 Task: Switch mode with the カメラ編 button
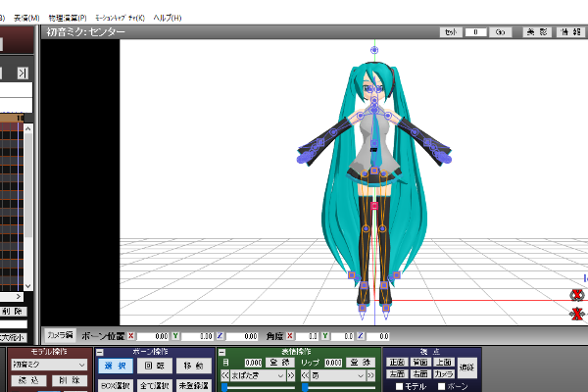pos(60,335)
